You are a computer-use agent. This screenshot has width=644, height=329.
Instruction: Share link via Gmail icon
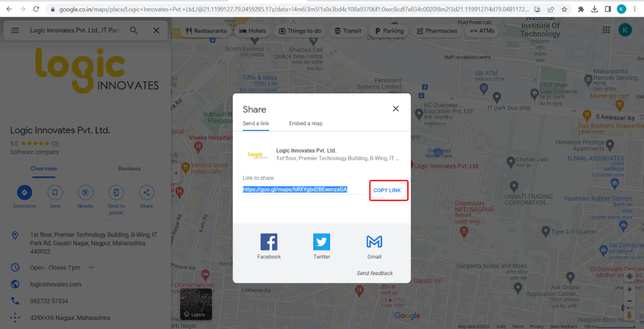coord(374,242)
